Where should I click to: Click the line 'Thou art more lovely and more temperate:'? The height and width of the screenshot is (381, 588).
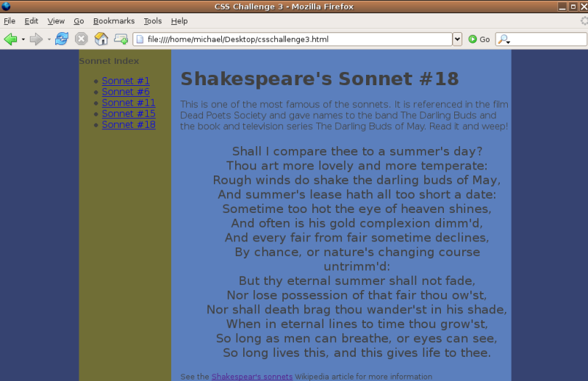pyautogui.click(x=357, y=166)
